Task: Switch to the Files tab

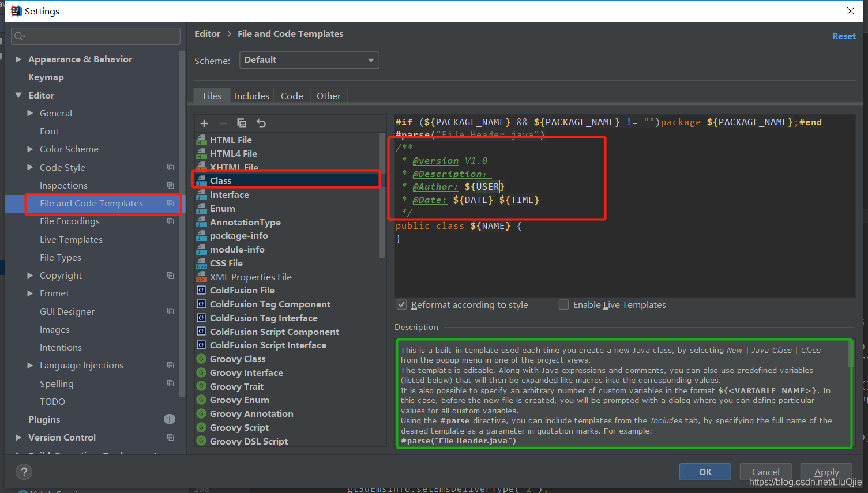Action: point(212,96)
